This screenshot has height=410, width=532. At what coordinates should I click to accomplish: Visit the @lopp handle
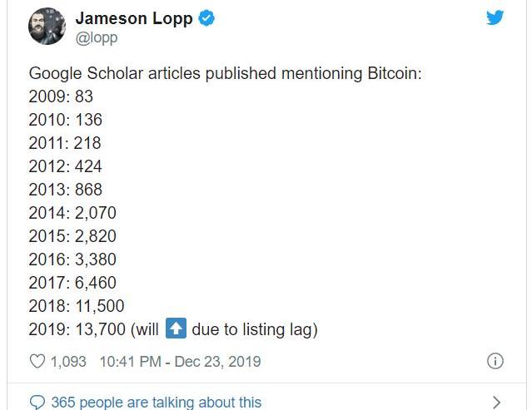point(97,38)
